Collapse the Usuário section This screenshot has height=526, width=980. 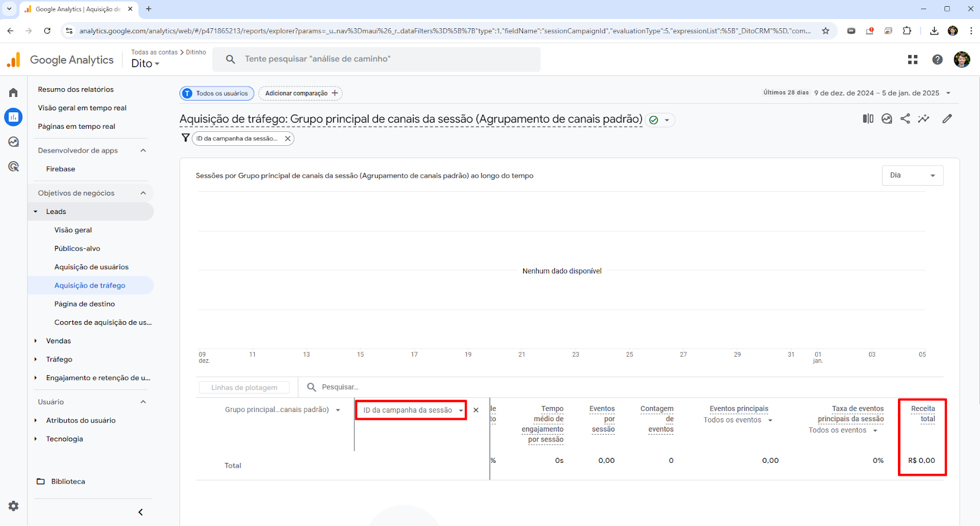point(143,402)
